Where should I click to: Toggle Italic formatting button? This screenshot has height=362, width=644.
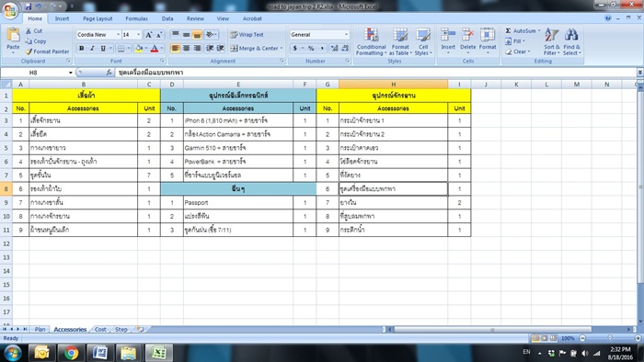[92, 49]
